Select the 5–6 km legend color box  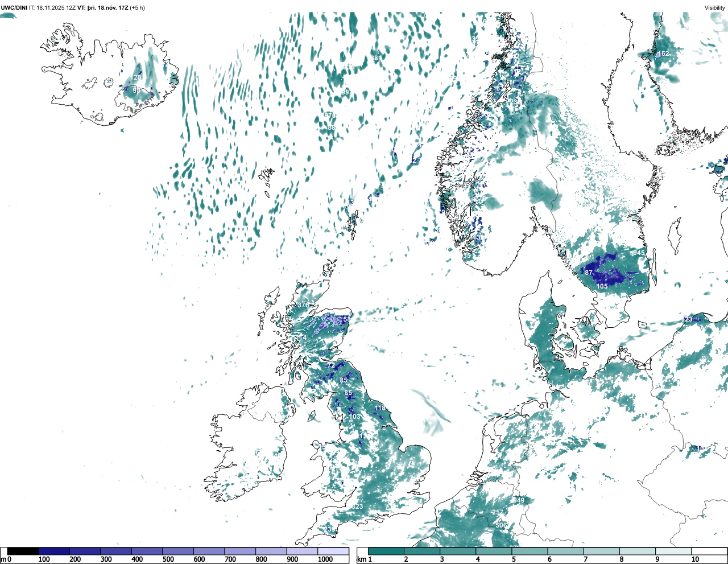point(530,551)
